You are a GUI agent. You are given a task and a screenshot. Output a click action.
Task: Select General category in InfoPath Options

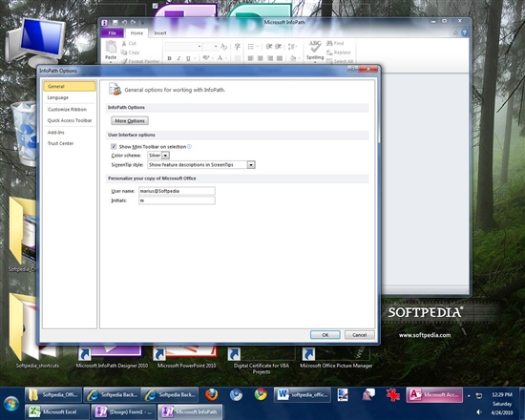70,87
